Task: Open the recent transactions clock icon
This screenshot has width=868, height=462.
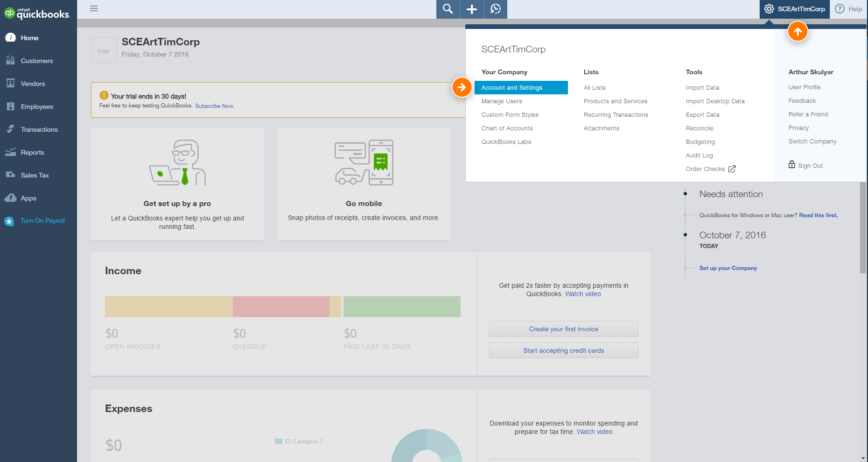Action: click(496, 9)
